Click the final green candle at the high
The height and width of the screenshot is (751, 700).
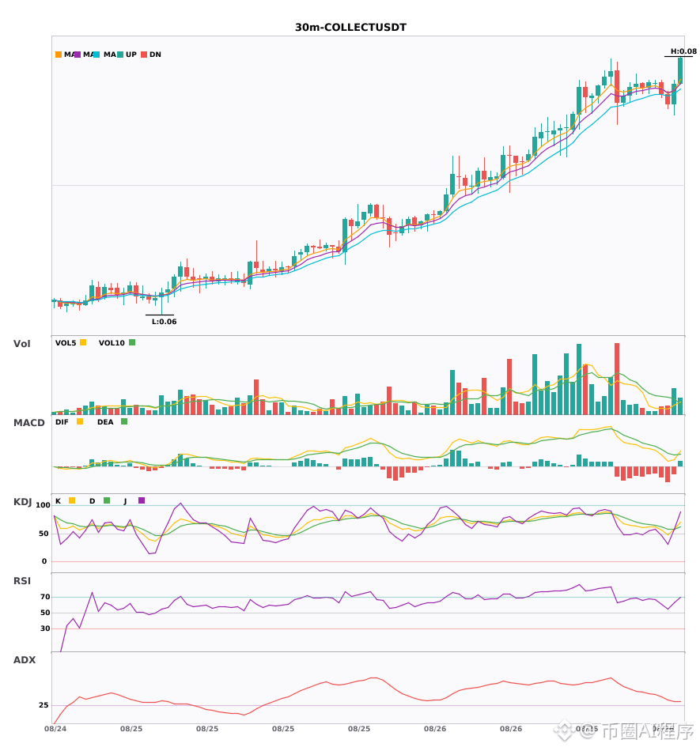coord(680,71)
